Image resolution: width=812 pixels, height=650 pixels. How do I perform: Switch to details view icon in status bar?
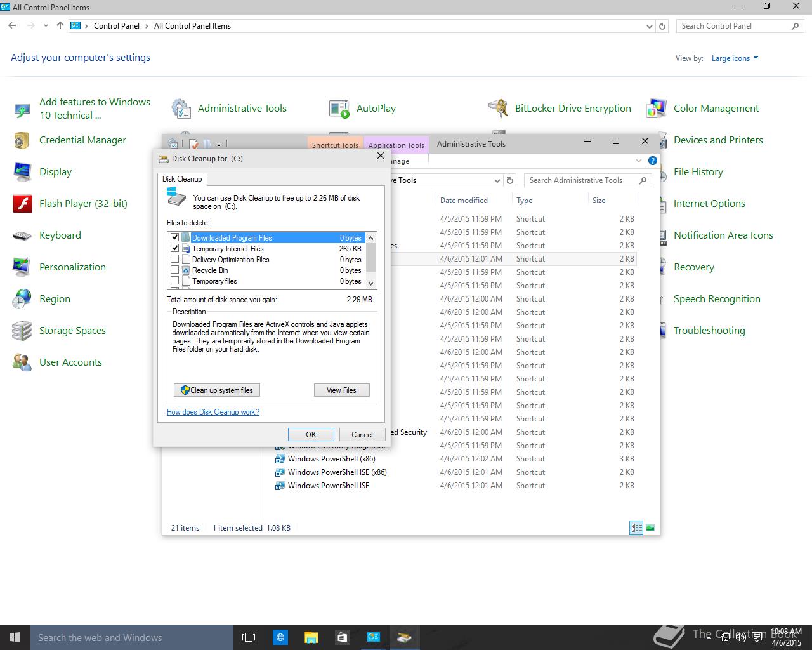[636, 527]
